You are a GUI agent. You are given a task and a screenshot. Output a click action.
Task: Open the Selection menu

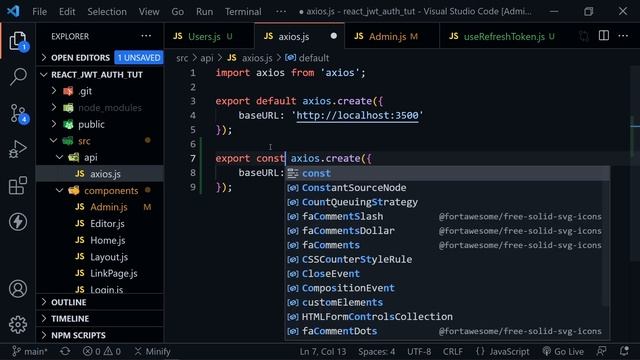coord(107,11)
